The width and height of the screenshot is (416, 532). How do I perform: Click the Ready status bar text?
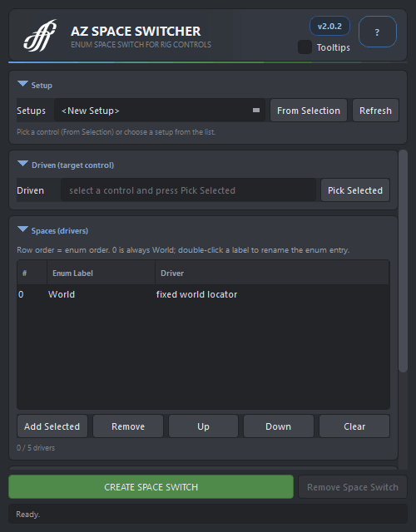tap(27, 514)
